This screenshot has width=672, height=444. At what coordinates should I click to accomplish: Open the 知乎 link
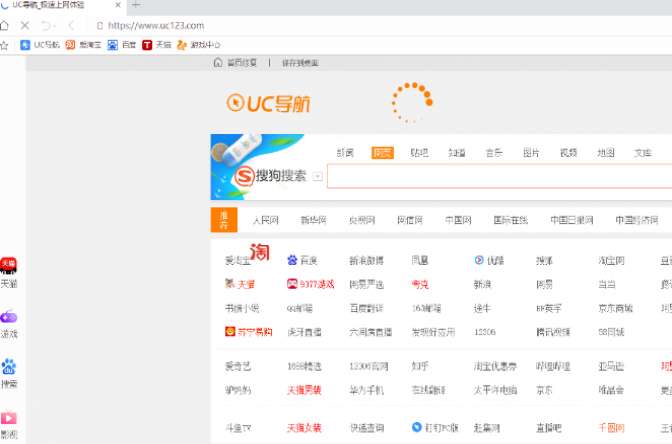[x=420, y=366]
